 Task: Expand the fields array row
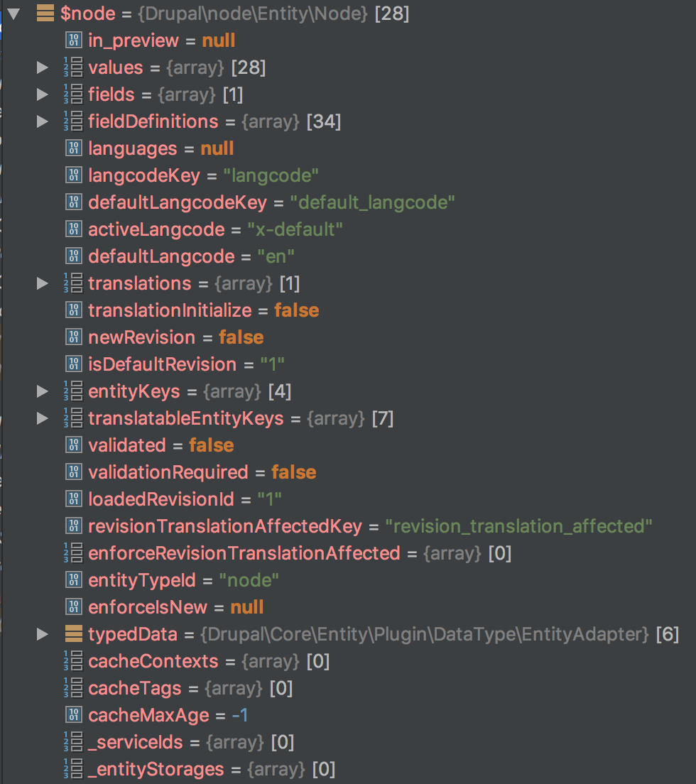coord(43,94)
